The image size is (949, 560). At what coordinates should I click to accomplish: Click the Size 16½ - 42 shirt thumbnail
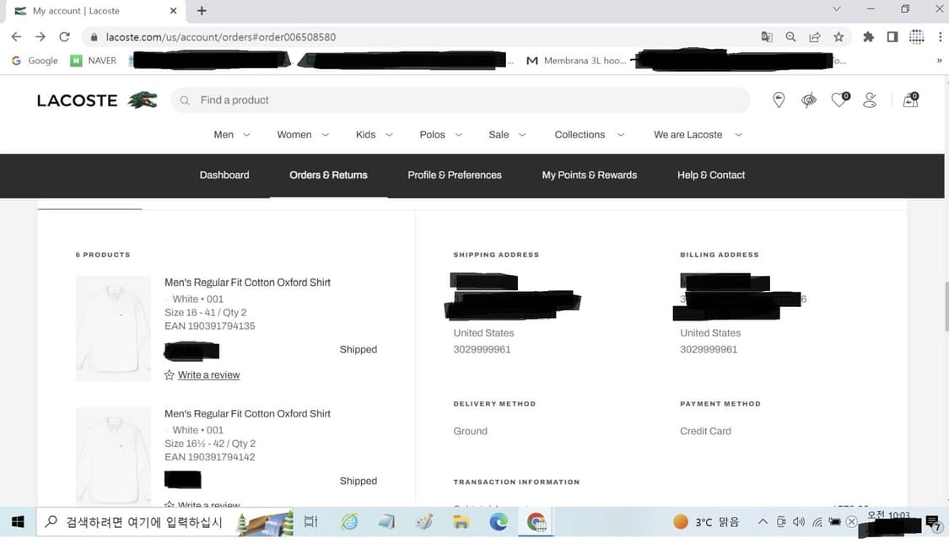tap(113, 457)
